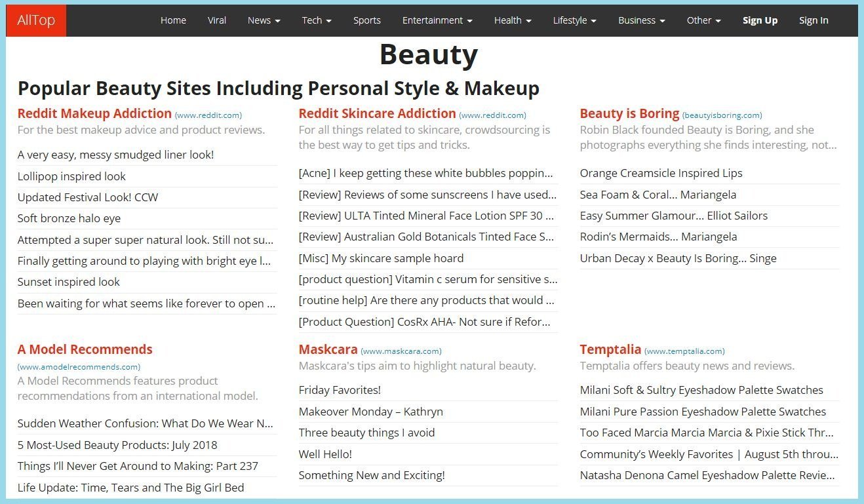Open the Friday Favorites! post

(x=340, y=390)
